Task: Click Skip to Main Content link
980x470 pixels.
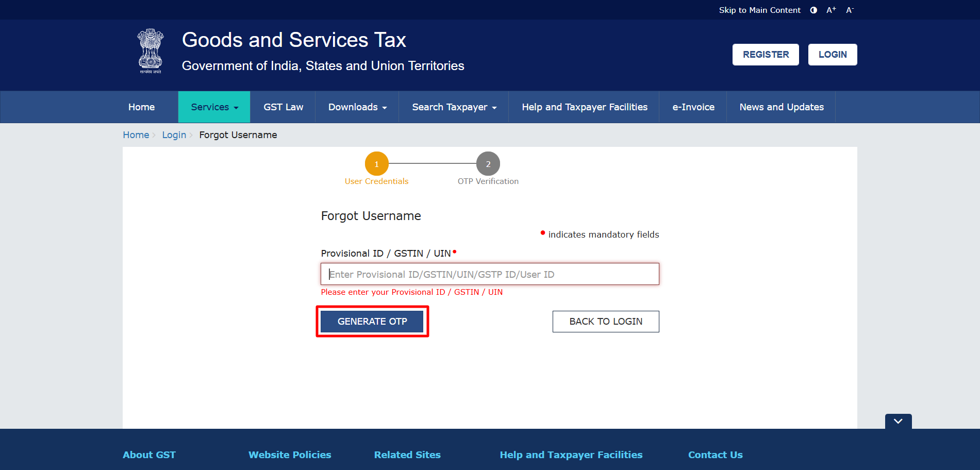Action: (x=760, y=10)
